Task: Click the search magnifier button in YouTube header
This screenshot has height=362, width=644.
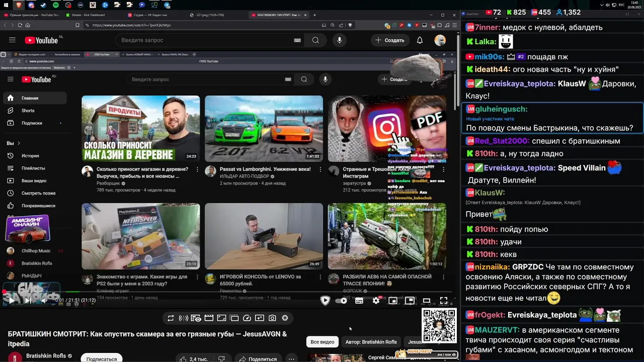Action: 315,40
